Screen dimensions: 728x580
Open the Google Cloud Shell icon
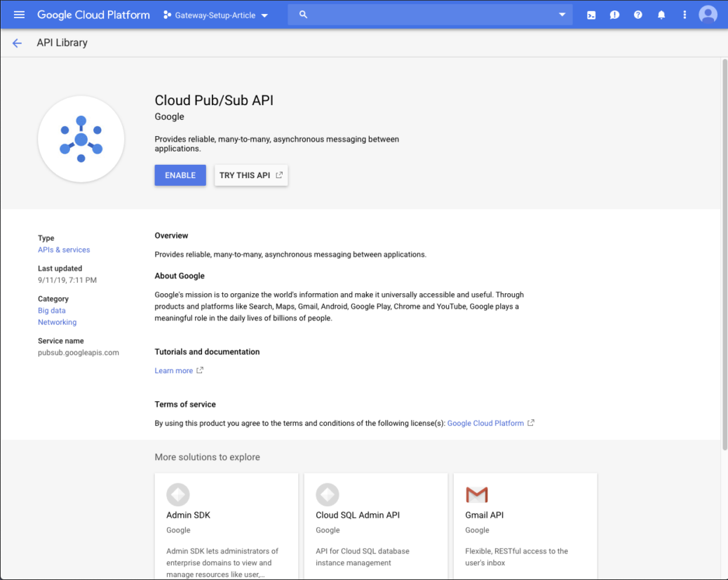591,14
